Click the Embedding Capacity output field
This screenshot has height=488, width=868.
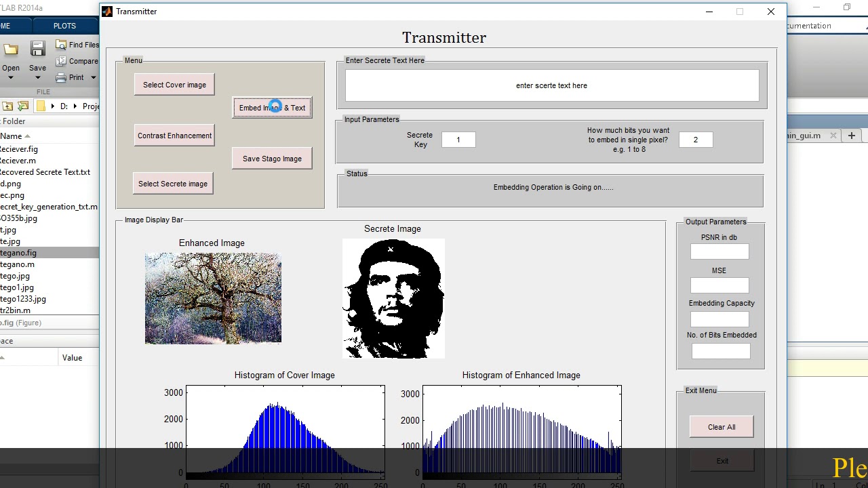click(719, 318)
